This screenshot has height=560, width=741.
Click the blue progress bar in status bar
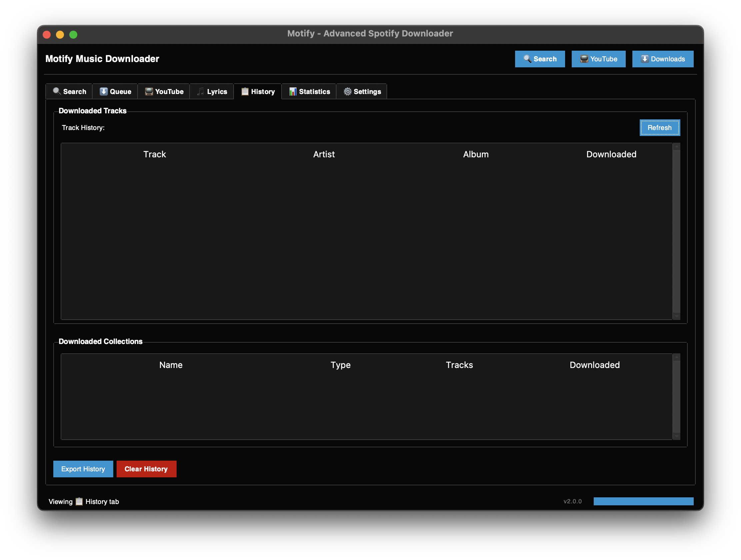pos(643,501)
